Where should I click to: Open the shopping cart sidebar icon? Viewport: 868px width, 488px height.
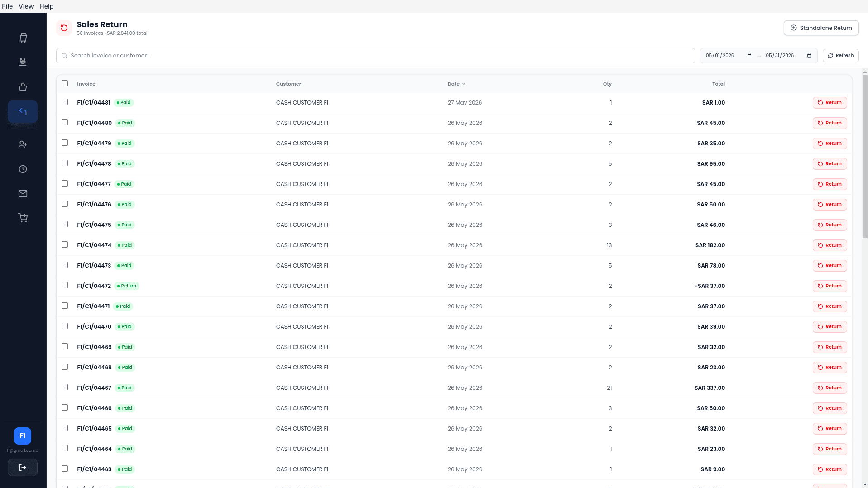click(23, 218)
